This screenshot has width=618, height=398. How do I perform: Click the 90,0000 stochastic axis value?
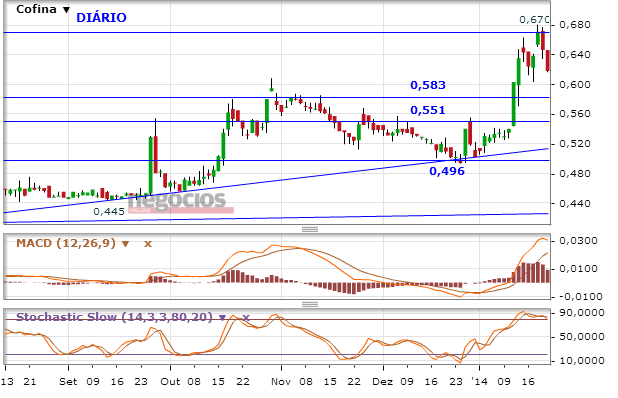click(582, 313)
